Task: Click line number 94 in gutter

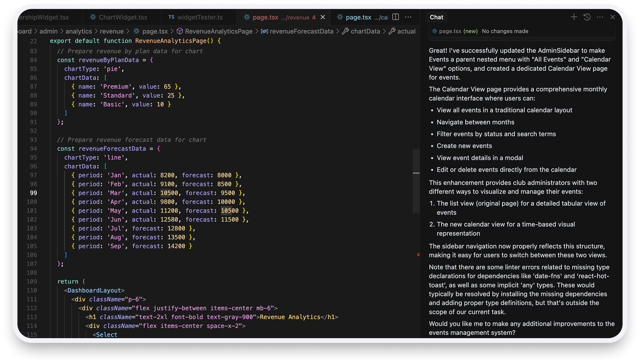Action: coord(33,149)
